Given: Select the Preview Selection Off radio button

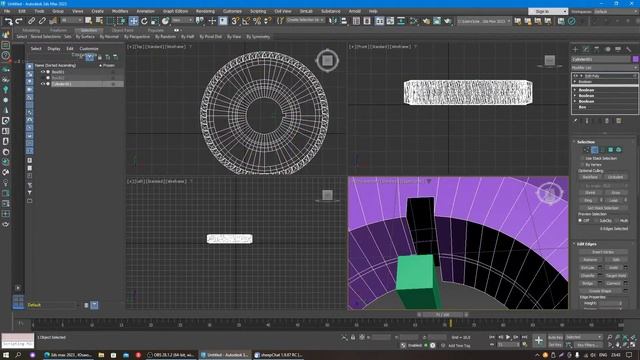Looking at the screenshot, I should [580, 220].
